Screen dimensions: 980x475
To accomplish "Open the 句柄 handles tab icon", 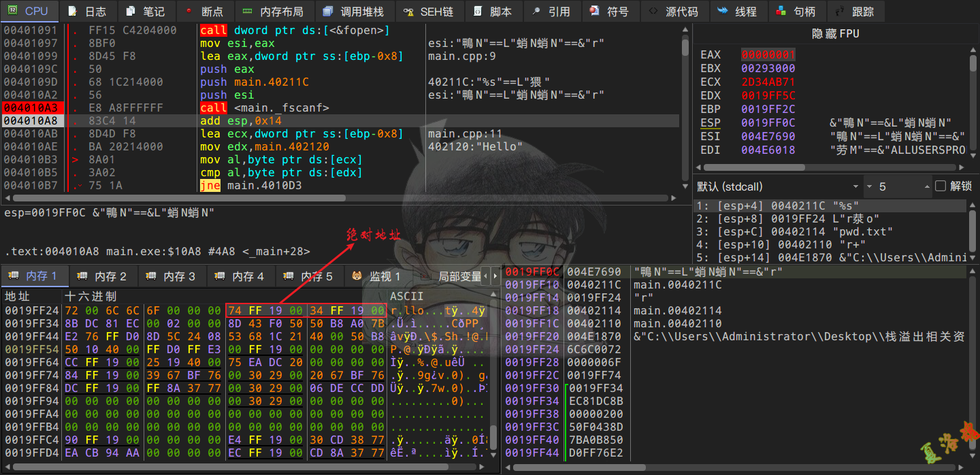I will (781, 12).
